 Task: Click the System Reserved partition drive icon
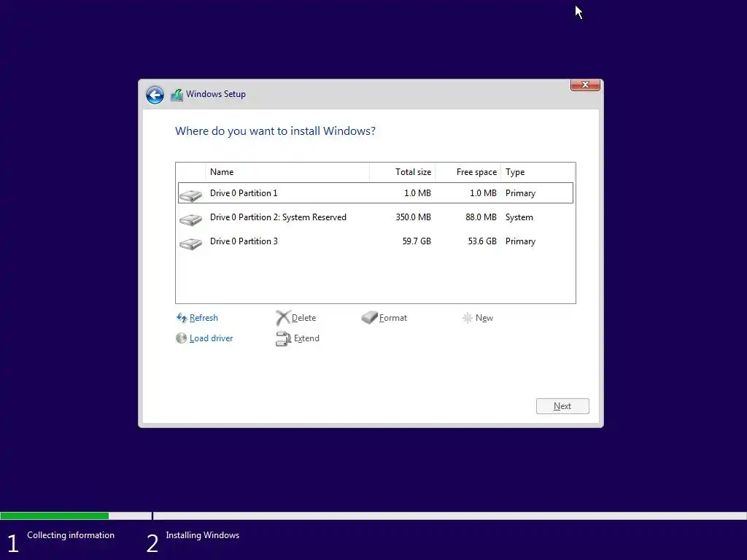pyautogui.click(x=190, y=219)
